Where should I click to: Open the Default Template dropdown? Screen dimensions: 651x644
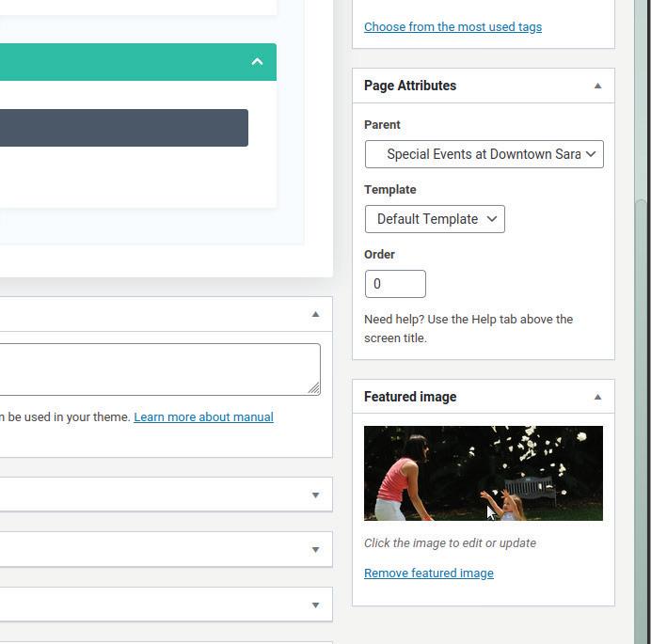(x=435, y=219)
